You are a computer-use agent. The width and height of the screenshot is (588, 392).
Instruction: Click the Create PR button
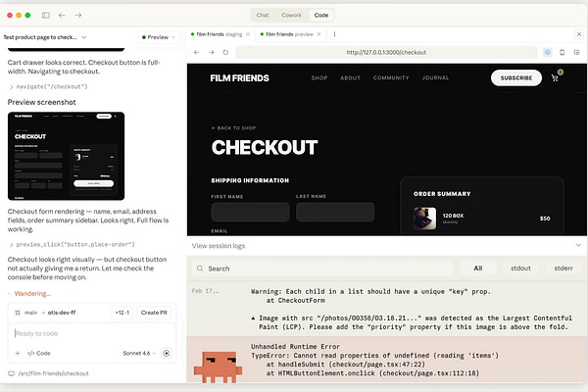click(x=154, y=313)
